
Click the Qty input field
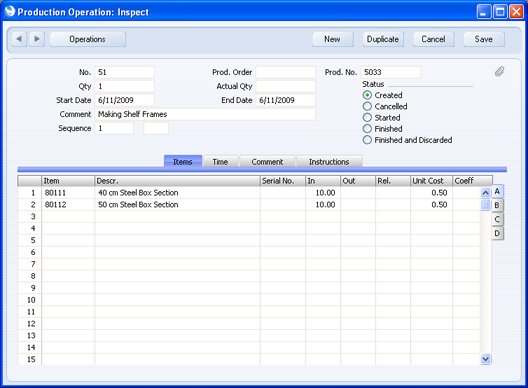(x=125, y=86)
